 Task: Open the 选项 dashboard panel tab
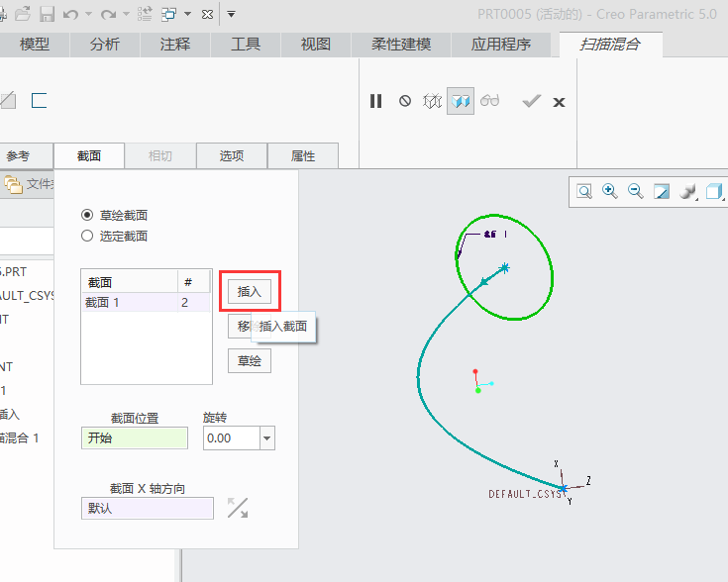click(232, 156)
